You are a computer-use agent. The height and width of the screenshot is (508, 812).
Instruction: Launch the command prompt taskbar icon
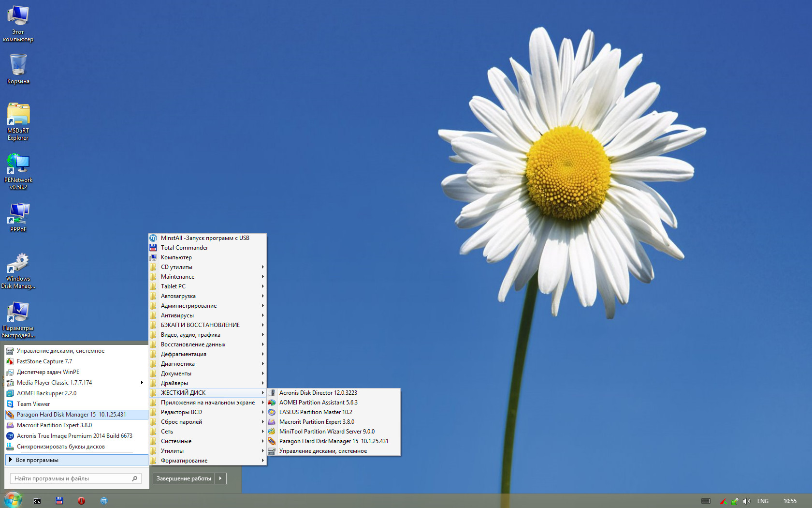[x=37, y=501]
